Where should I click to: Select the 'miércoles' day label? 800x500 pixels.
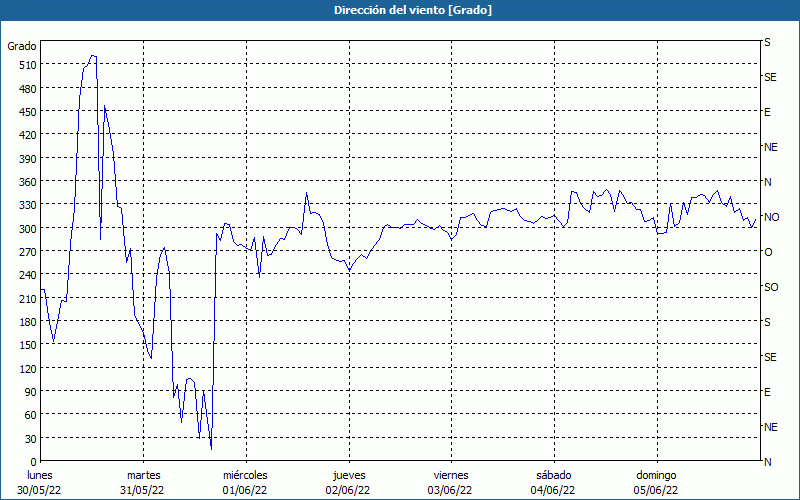point(245,475)
